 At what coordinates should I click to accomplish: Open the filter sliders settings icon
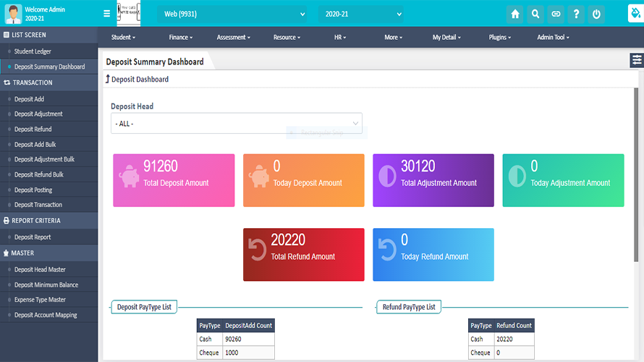tap(636, 61)
